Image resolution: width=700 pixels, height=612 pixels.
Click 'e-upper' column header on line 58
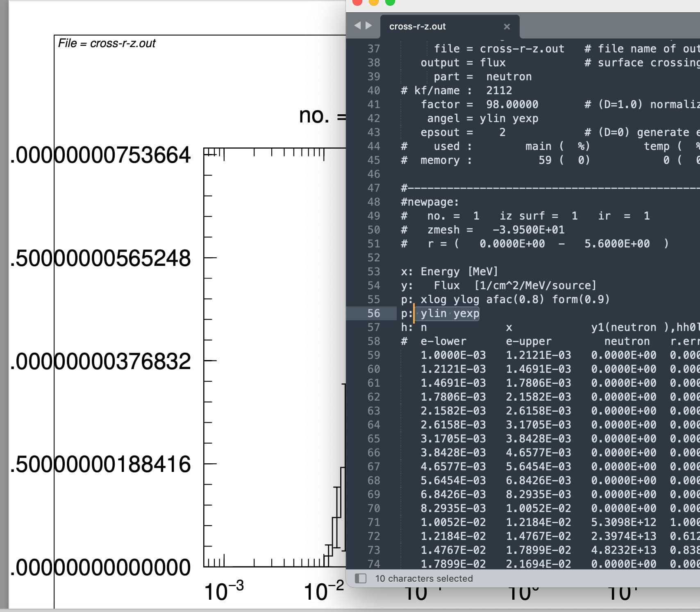(x=529, y=341)
